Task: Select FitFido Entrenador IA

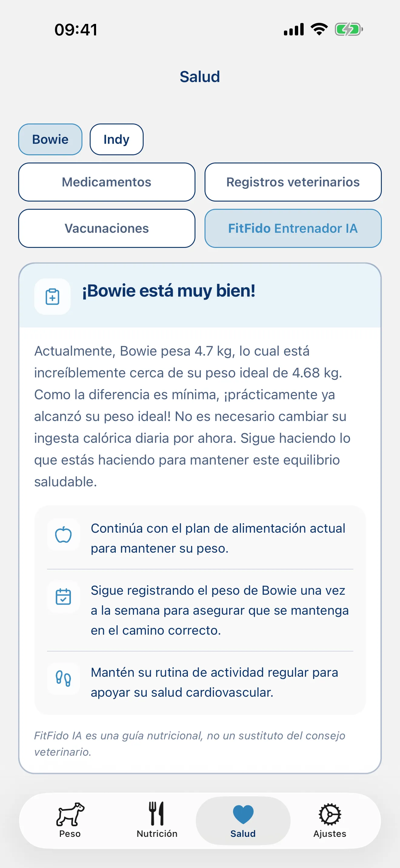Action: [293, 229]
